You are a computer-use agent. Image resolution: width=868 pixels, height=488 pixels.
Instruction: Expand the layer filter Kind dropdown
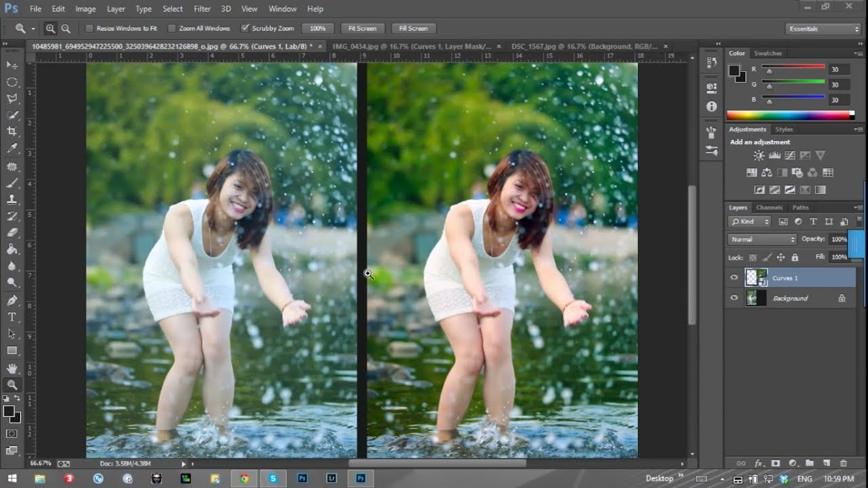pyautogui.click(x=750, y=222)
